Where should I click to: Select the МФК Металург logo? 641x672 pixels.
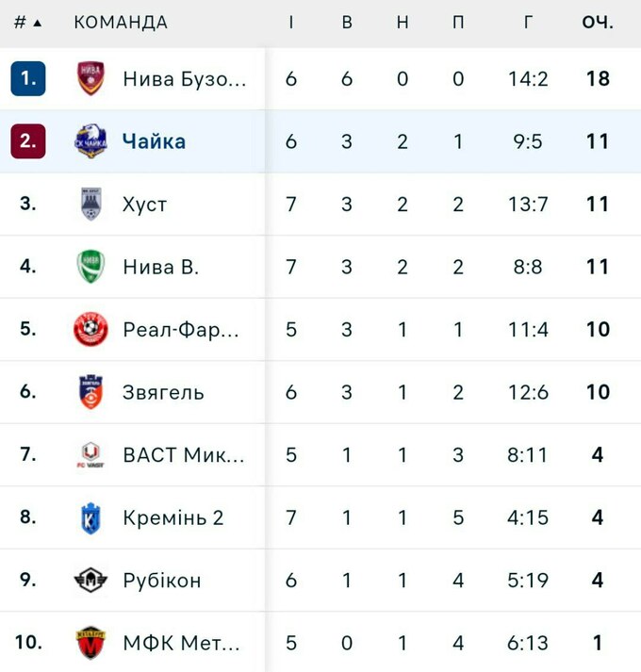click(x=90, y=643)
